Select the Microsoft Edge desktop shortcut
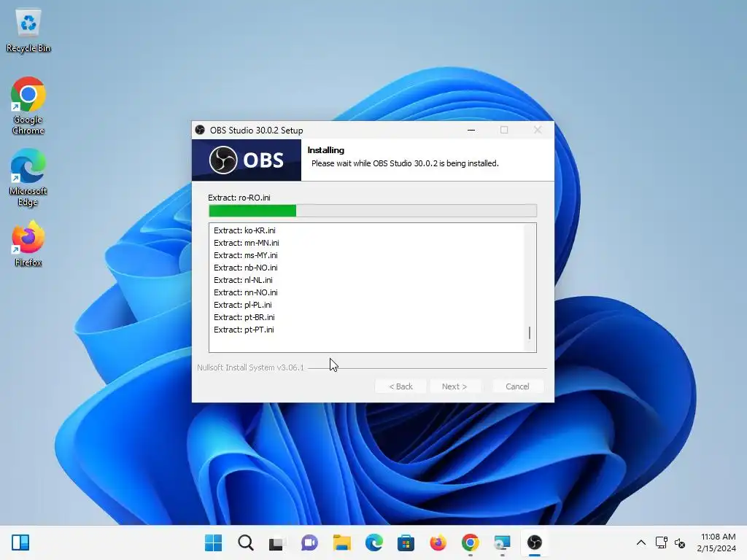Viewport: 747px width, 560px height. (x=28, y=177)
